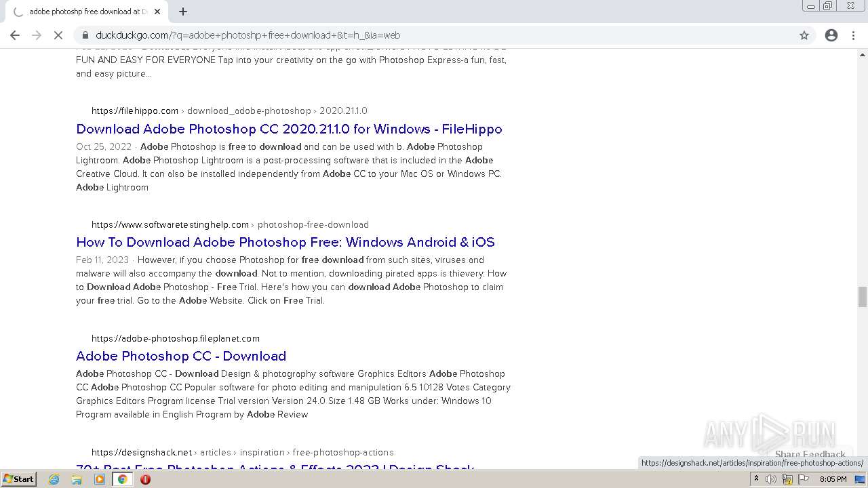868x488 pixels.
Task: Click the download_adobe-photoshop breadcrumb text
Action: [x=249, y=110]
